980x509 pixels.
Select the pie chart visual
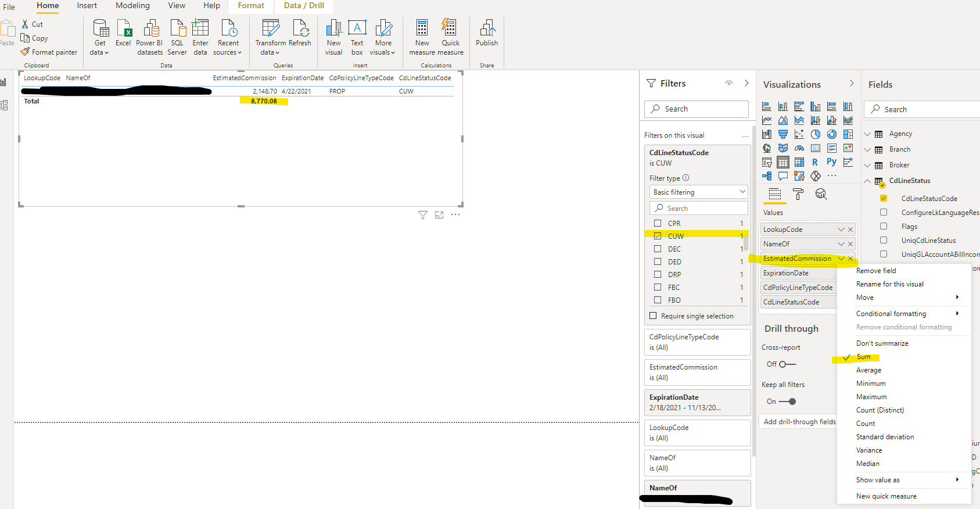click(816, 134)
